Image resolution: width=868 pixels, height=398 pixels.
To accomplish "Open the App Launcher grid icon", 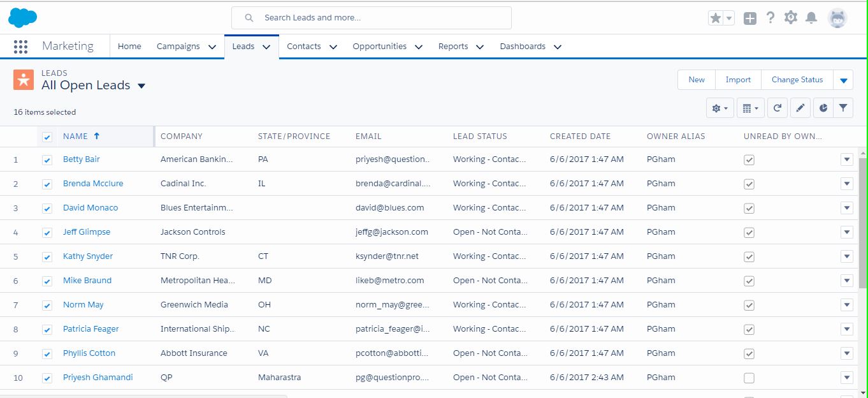I will [x=20, y=47].
